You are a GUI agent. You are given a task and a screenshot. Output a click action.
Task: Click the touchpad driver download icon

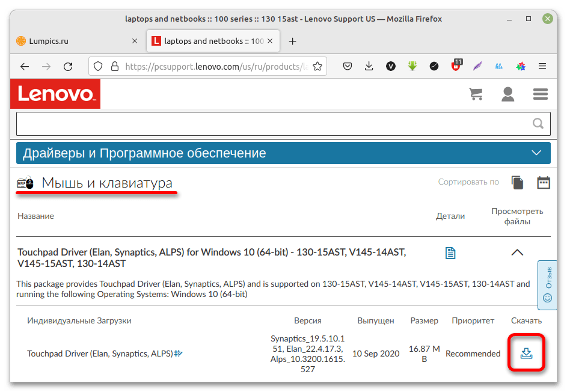pyautogui.click(x=526, y=353)
